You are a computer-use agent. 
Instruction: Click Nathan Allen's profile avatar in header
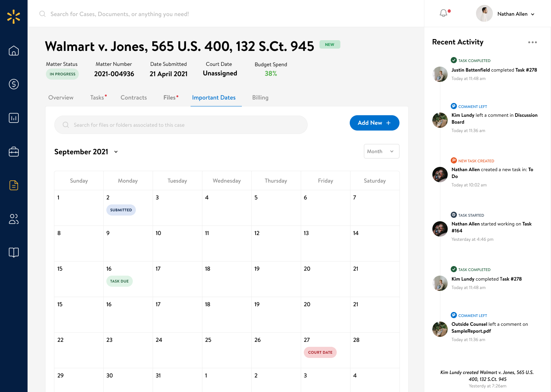[484, 14]
